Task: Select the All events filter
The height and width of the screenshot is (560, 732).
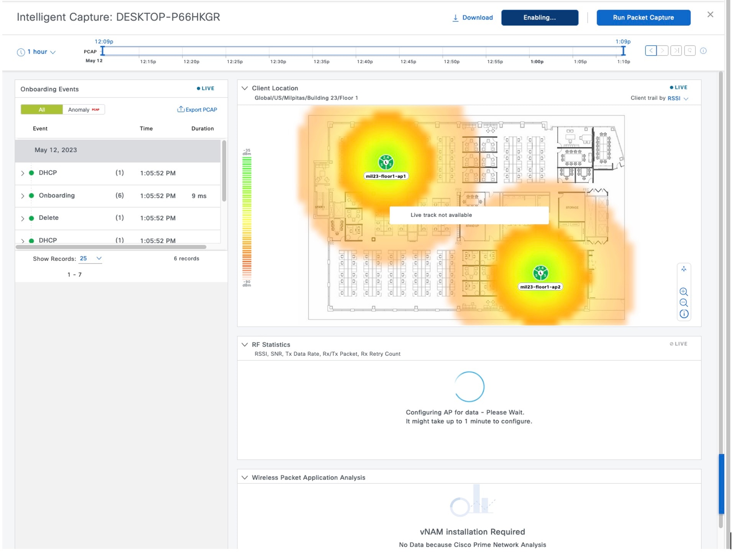Action: (x=42, y=110)
